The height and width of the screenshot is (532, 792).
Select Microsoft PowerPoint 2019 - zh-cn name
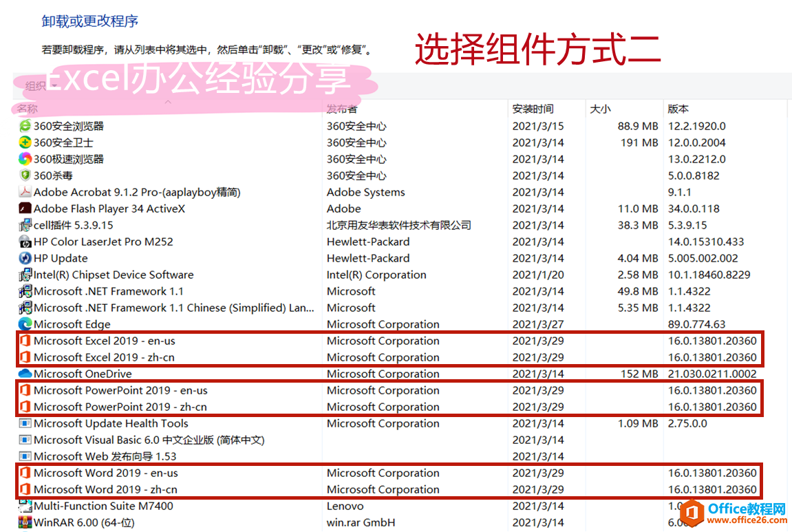tap(120, 407)
